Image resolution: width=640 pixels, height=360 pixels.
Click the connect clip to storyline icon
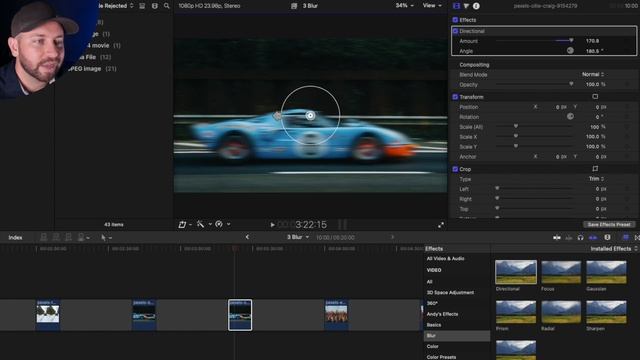(43, 237)
